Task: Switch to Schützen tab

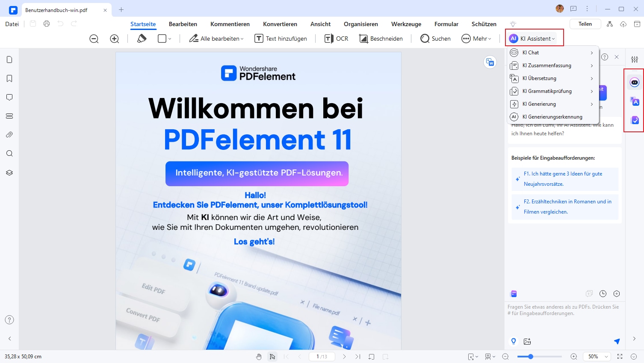Action: point(484,24)
